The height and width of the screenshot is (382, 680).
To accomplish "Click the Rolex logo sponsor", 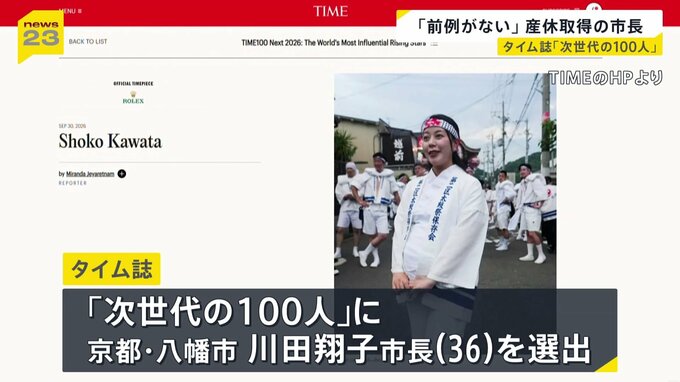I will pos(133,98).
